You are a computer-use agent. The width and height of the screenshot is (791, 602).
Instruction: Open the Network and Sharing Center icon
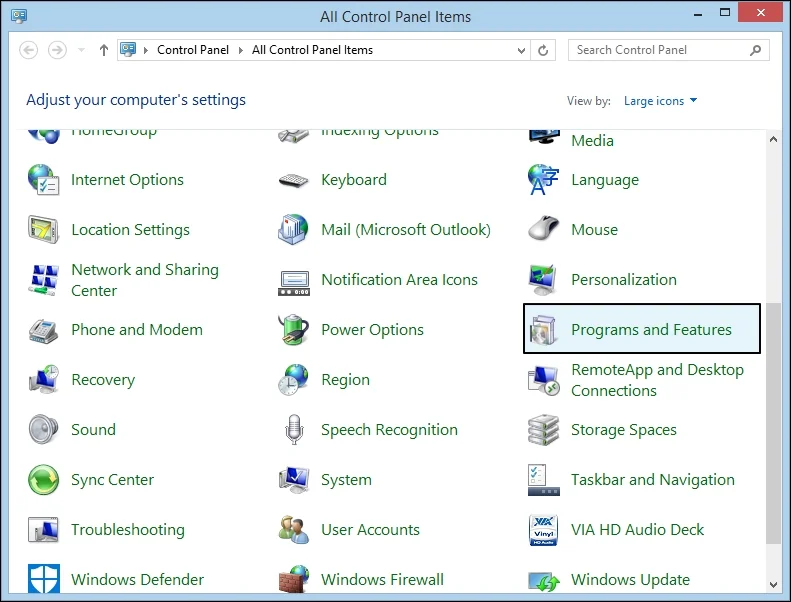coord(43,280)
